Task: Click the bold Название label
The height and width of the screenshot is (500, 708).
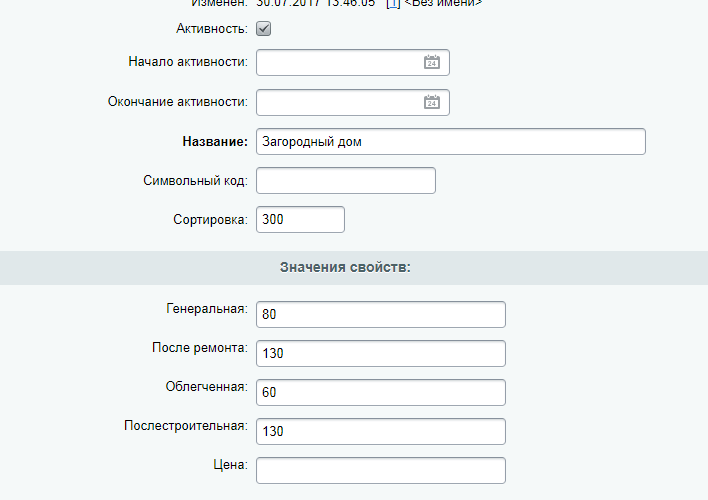Action: 214,142
